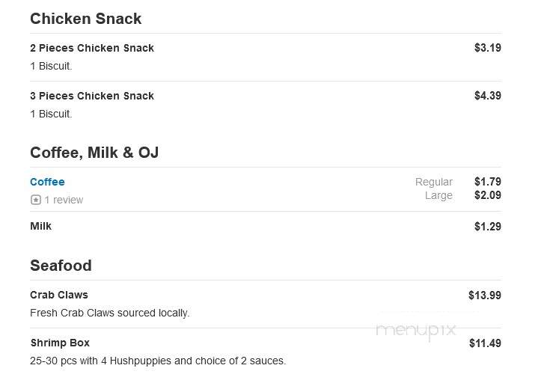Select the $3.19 price
The width and height of the screenshot is (550, 392).
click(488, 48)
